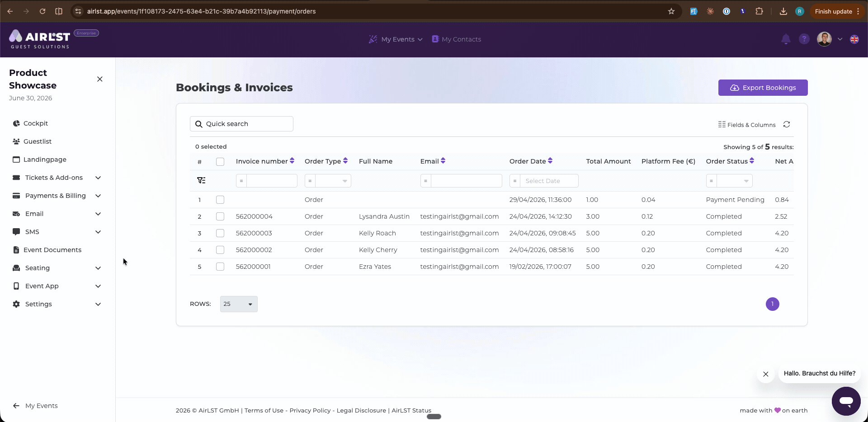Open the Order Status filter dropdown
Screen dimensions: 868x422
[735, 181]
